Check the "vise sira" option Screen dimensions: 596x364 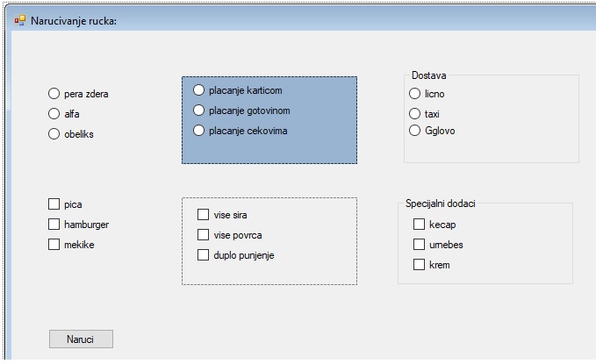click(x=204, y=215)
